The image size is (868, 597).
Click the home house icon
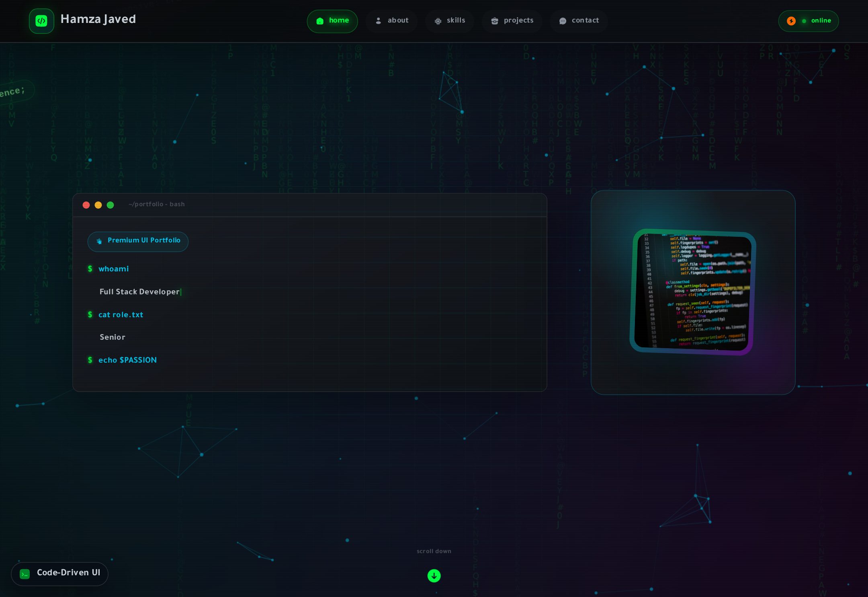tap(320, 21)
